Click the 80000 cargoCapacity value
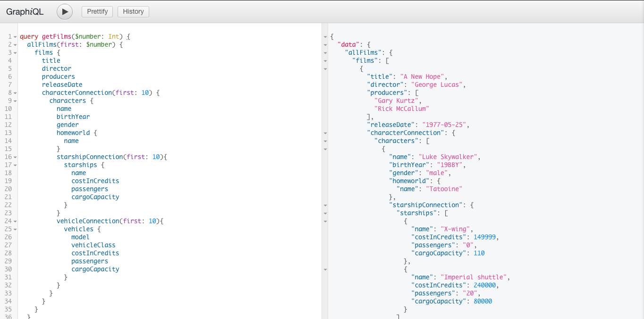 click(x=483, y=301)
